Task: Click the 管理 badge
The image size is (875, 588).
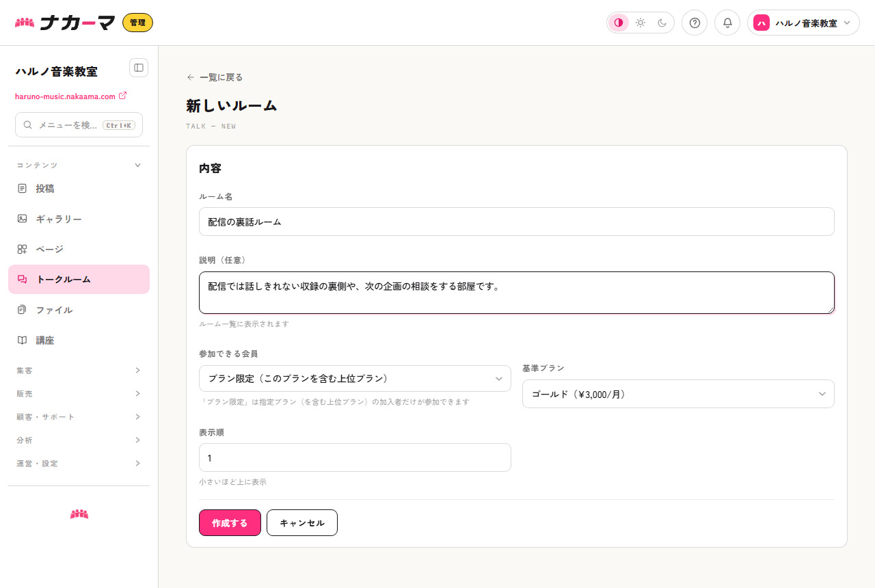Action: 137,23
